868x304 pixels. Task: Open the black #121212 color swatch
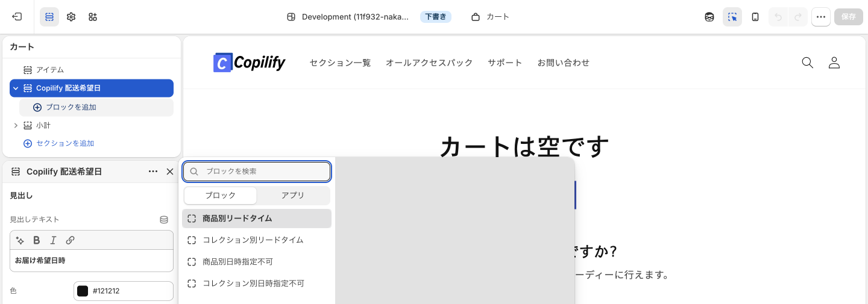click(83, 291)
